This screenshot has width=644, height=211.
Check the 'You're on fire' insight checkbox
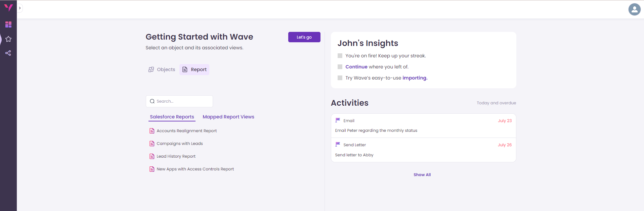click(340, 56)
